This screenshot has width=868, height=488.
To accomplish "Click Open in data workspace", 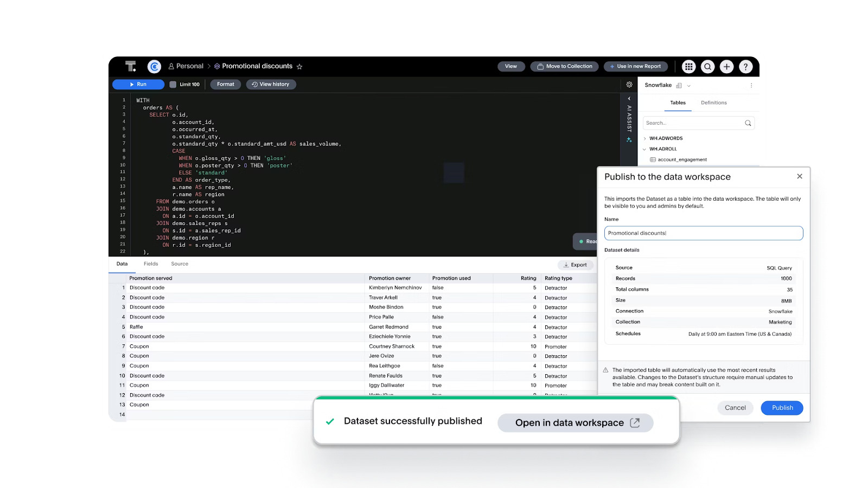I will [x=575, y=423].
